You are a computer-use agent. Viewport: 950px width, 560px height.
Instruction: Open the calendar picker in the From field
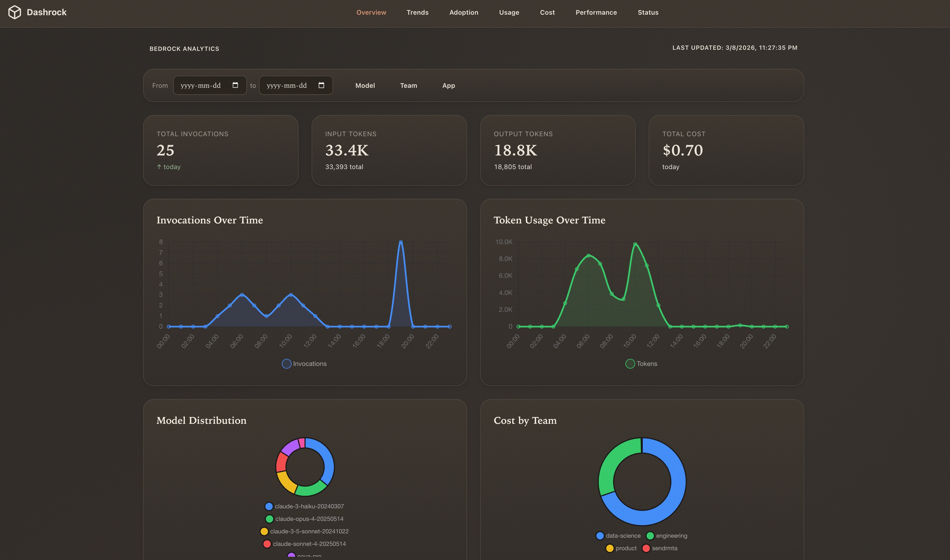(235, 85)
